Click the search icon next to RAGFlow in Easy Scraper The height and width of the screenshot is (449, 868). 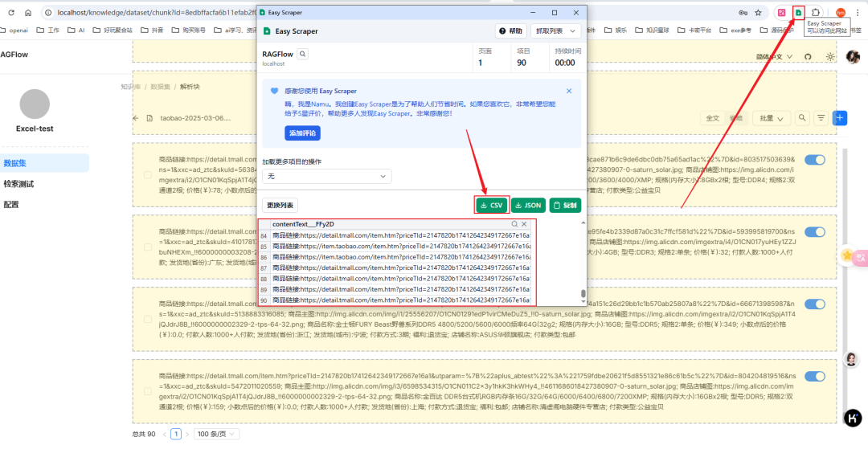coord(303,54)
